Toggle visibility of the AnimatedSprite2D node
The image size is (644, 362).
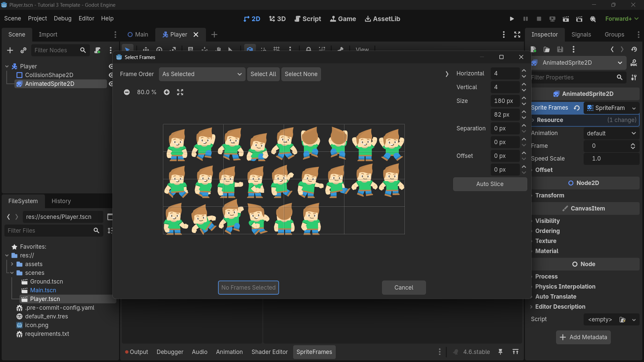pyautogui.click(x=111, y=84)
